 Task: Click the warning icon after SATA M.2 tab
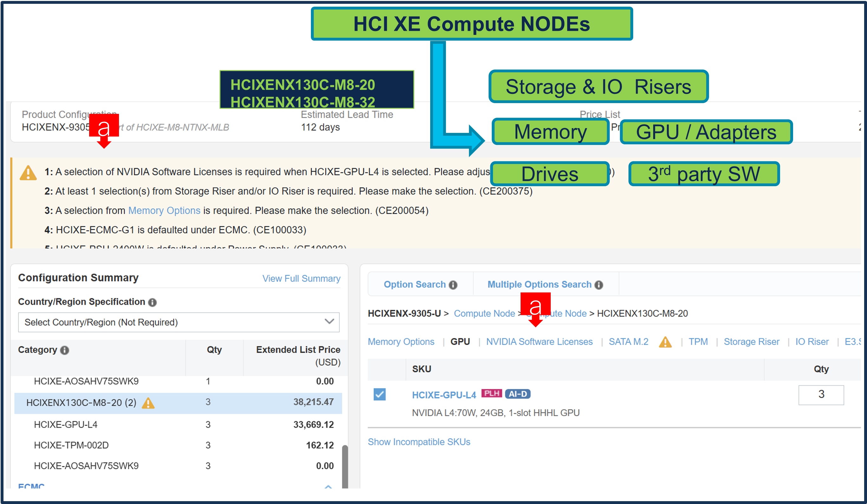click(665, 342)
